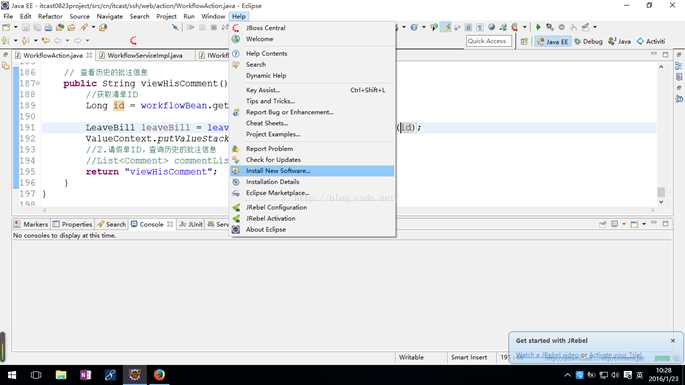Open OneNote from the taskbar

(x=85, y=375)
